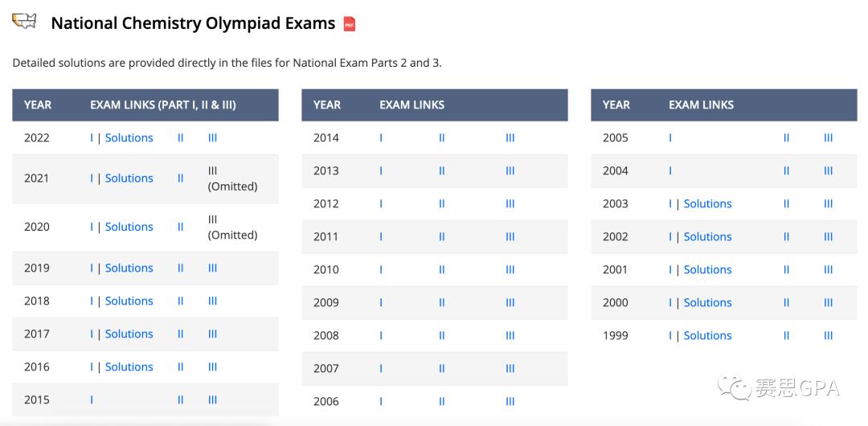The width and height of the screenshot is (868, 426).
Task: Open Part III of the 2019 exam
Action: 212,268
